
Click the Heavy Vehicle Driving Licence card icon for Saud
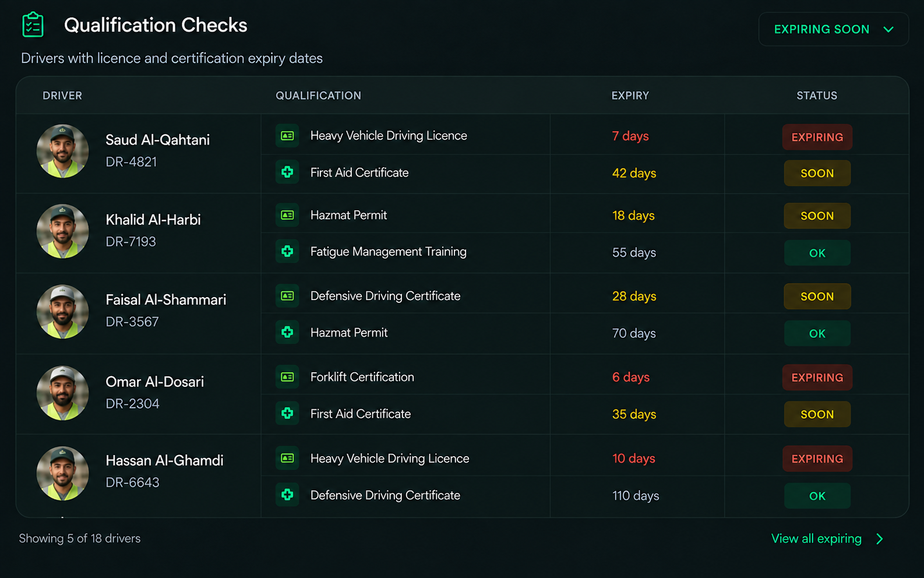[x=287, y=136]
